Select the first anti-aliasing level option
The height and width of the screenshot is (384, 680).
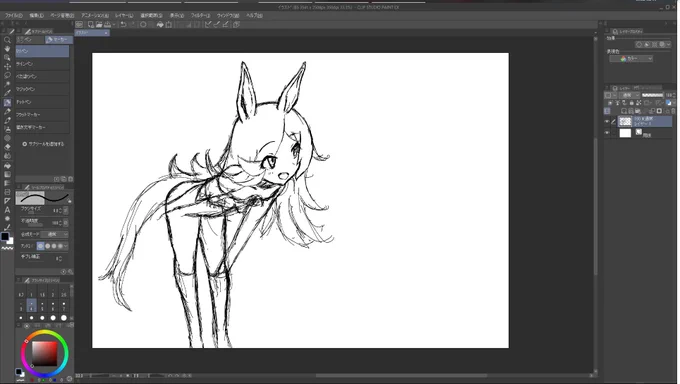[x=41, y=246]
